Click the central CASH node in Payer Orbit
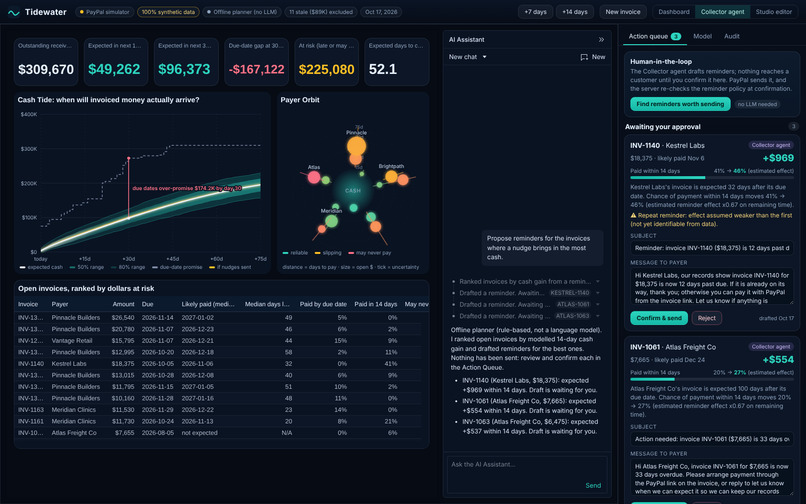Screen dimensions: 806x504 (353, 191)
